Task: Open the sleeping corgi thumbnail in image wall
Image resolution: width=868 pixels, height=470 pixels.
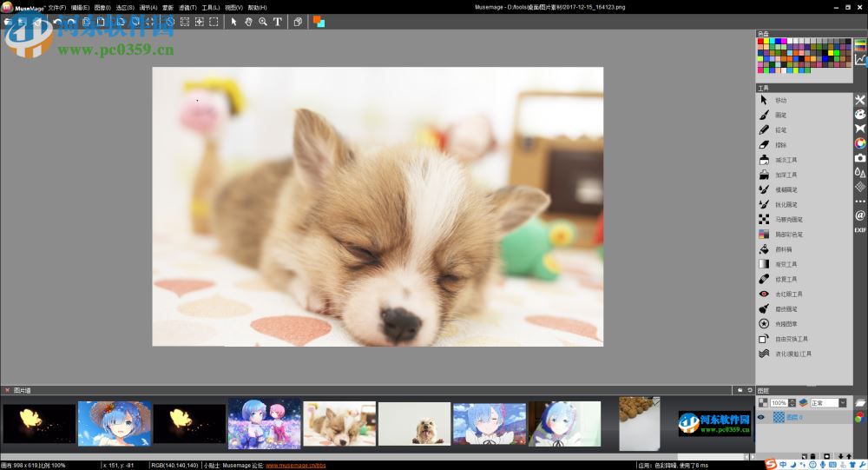Action: pyautogui.click(x=339, y=424)
